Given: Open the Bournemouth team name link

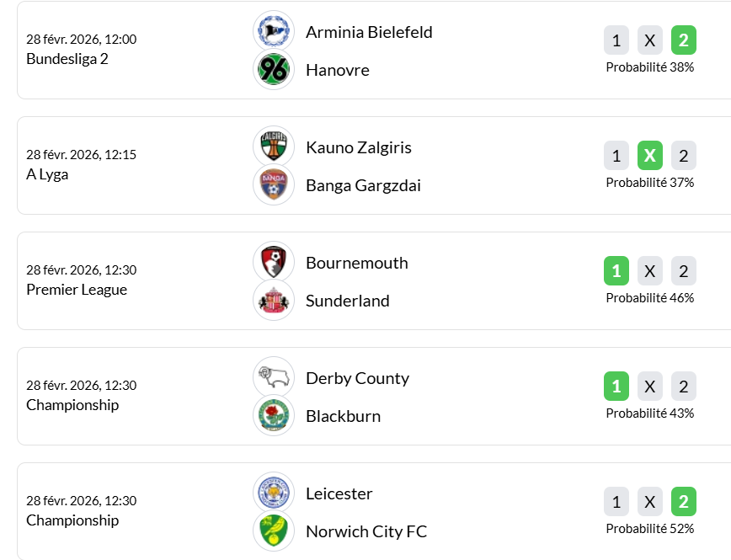Looking at the screenshot, I should pos(357,263).
